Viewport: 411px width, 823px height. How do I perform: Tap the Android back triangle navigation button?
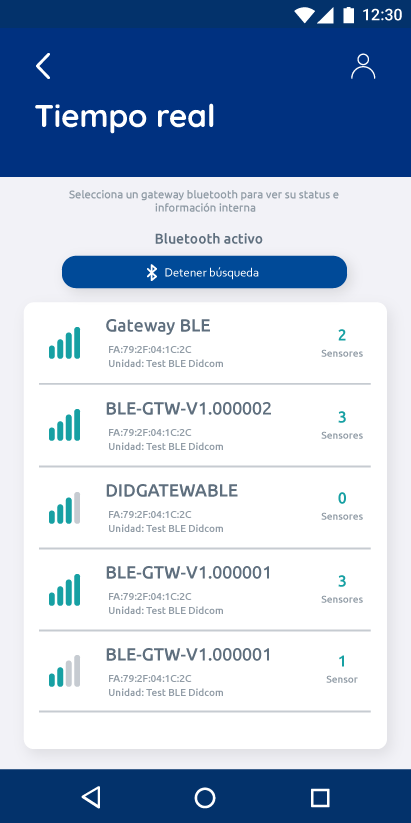(91, 797)
